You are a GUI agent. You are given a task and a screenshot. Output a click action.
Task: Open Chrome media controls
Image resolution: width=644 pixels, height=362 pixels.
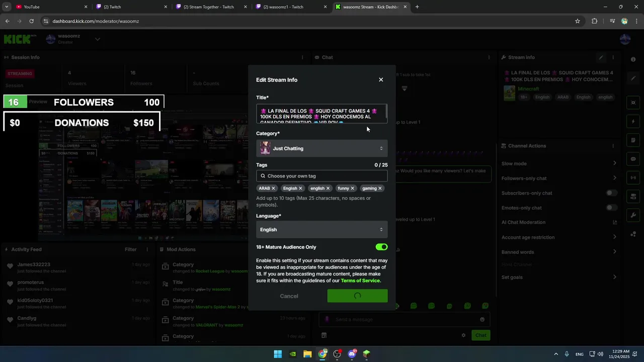point(612,21)
